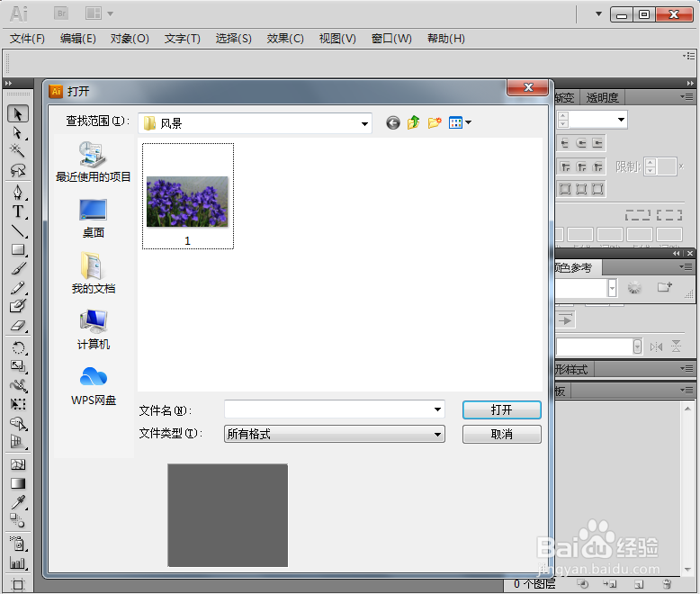Select the Eraser tool

(18, 326)
